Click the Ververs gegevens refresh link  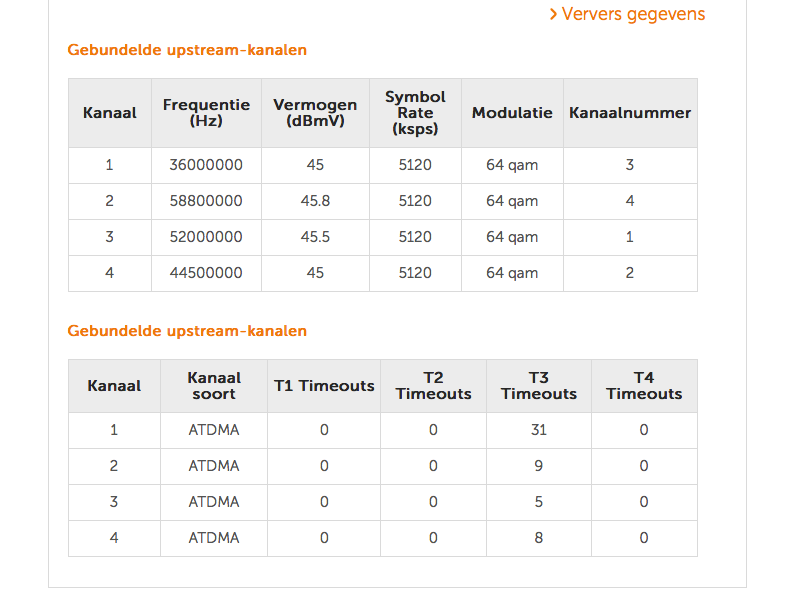click(x=627, y=14)
